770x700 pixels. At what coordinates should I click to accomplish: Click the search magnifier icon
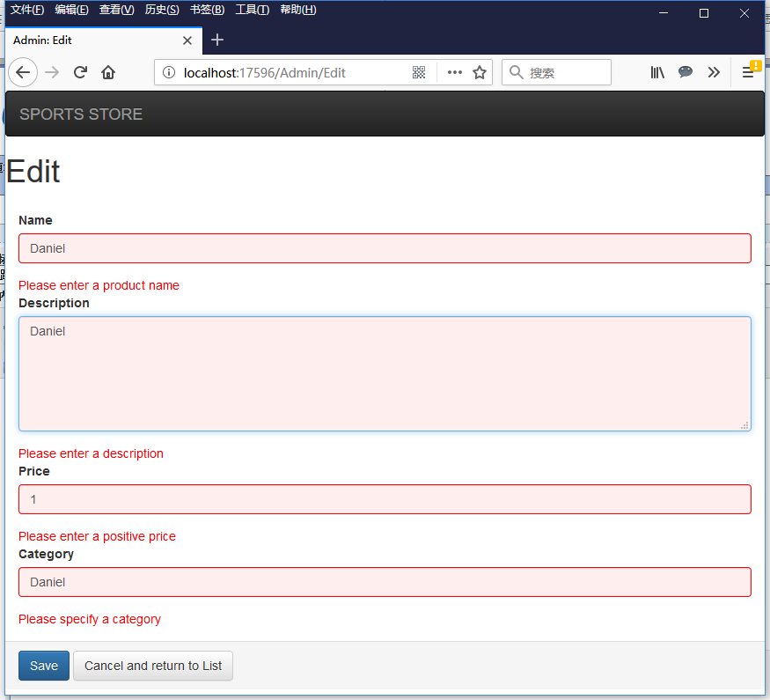(x=516, y=72)
